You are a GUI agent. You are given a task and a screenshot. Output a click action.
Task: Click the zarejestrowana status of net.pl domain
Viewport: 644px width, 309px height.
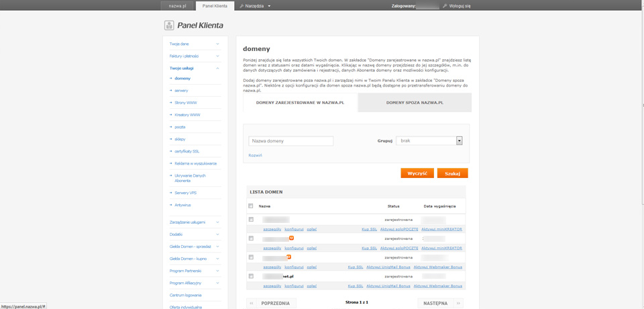tap(398, 277)
